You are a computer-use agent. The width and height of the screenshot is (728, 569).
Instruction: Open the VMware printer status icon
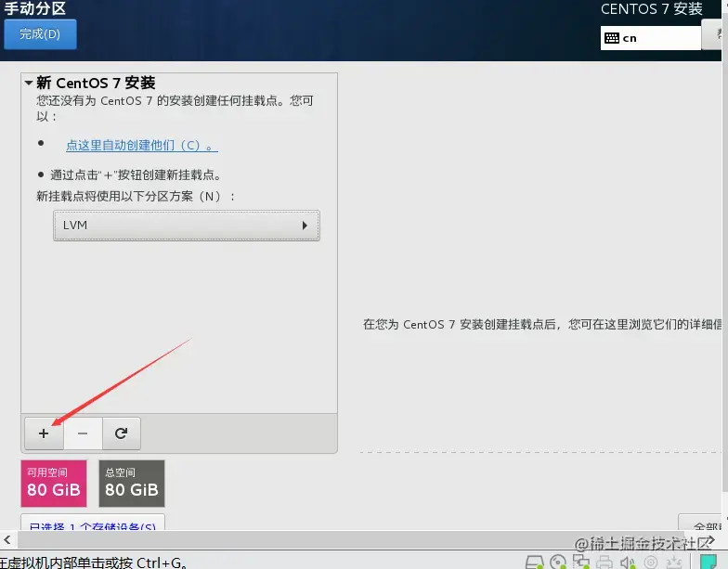click(604, 563)
